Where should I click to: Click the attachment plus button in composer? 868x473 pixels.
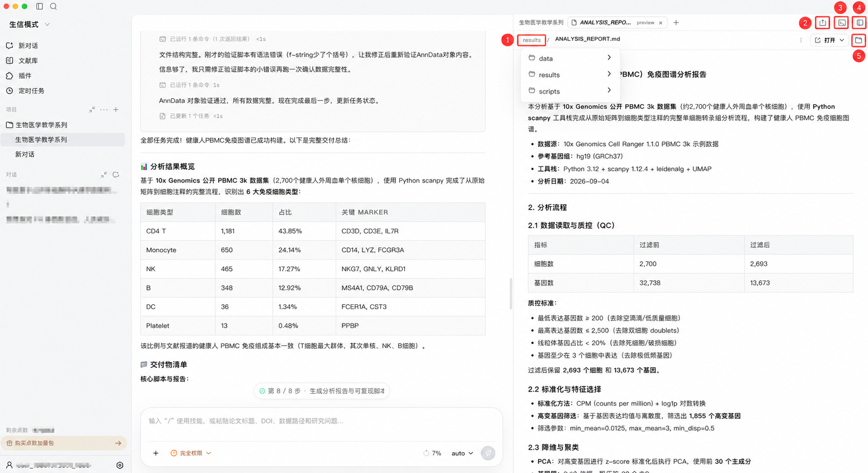click(x=156, y=453)
